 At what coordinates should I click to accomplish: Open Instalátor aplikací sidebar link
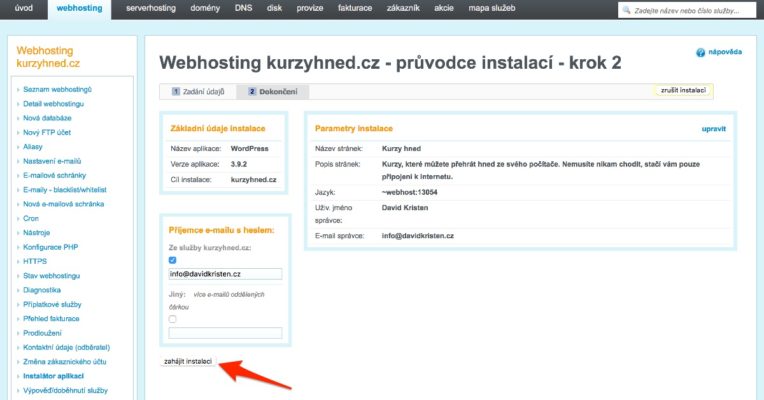pos(54,376)
